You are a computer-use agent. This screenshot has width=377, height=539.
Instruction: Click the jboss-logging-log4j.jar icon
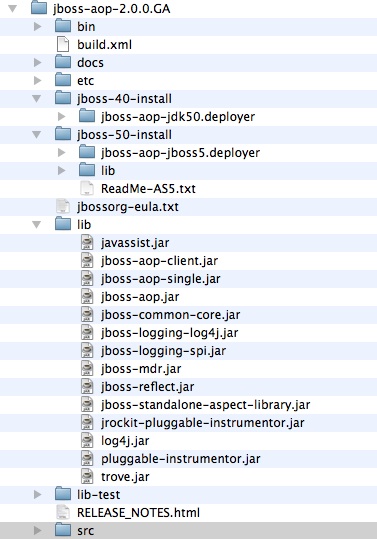[x=87, y=332]
